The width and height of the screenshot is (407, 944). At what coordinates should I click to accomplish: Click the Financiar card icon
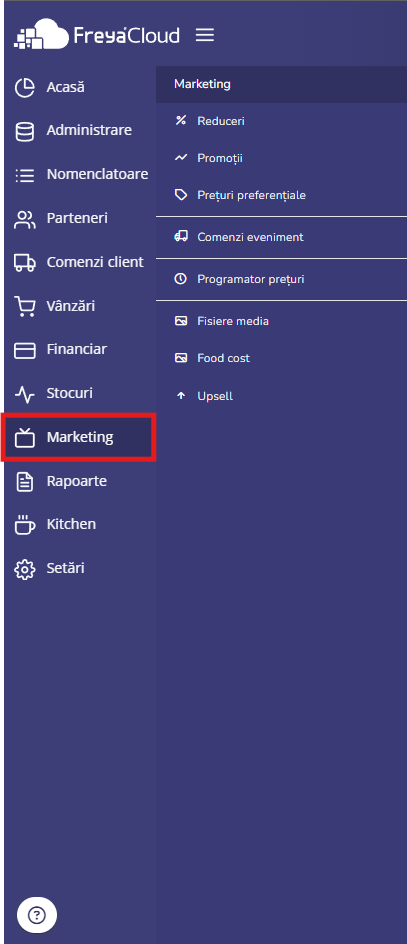(x=25, y=350)
